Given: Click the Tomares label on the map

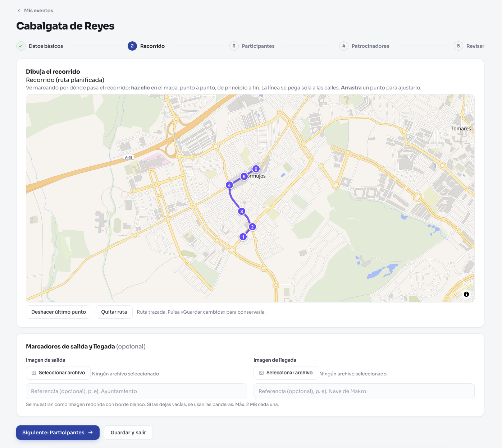Looking at the screenshot, I should coord(461,129).
